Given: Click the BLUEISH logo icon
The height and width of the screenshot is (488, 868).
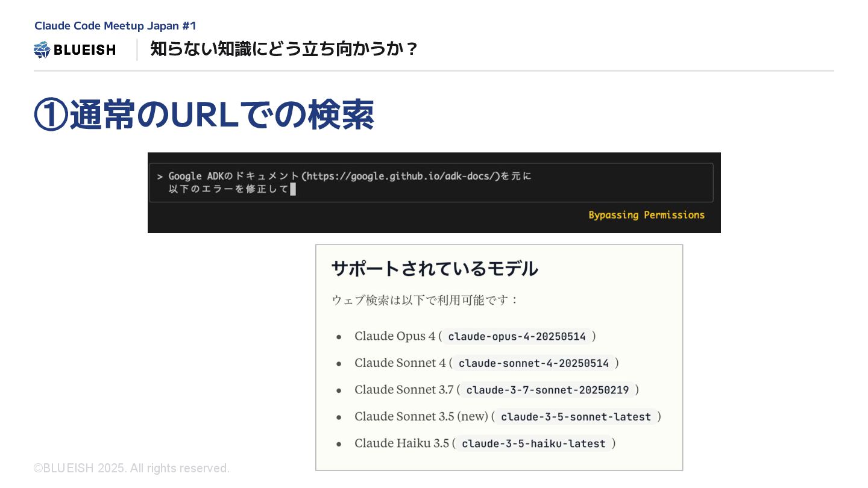Looking at the screenshot, I should point(42,50).
